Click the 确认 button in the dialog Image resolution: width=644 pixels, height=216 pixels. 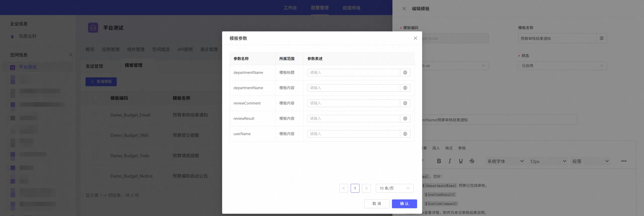[404, 204]
